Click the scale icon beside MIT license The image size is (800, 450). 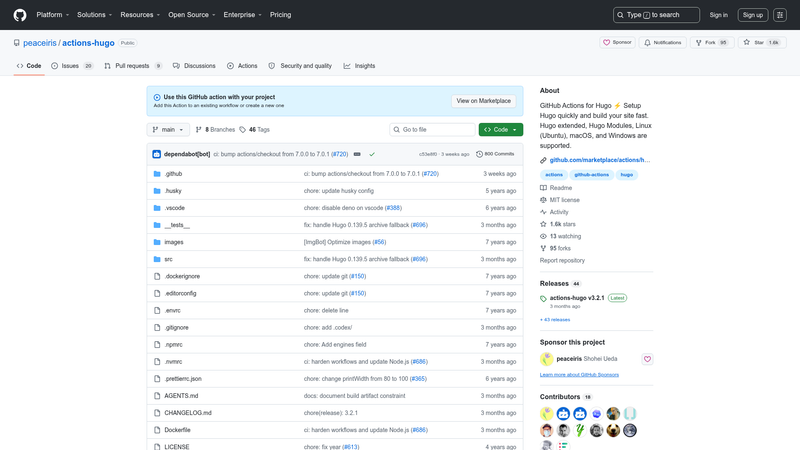pos(543,200)
